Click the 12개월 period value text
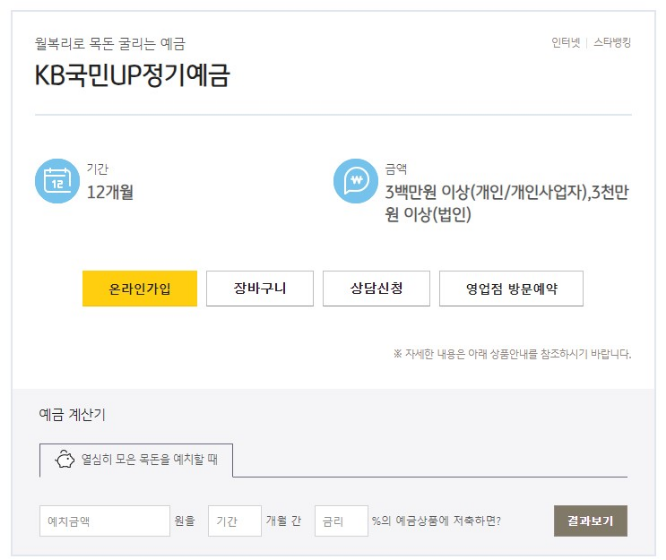This screenshot has width=666, height=560. pos(110,192)
